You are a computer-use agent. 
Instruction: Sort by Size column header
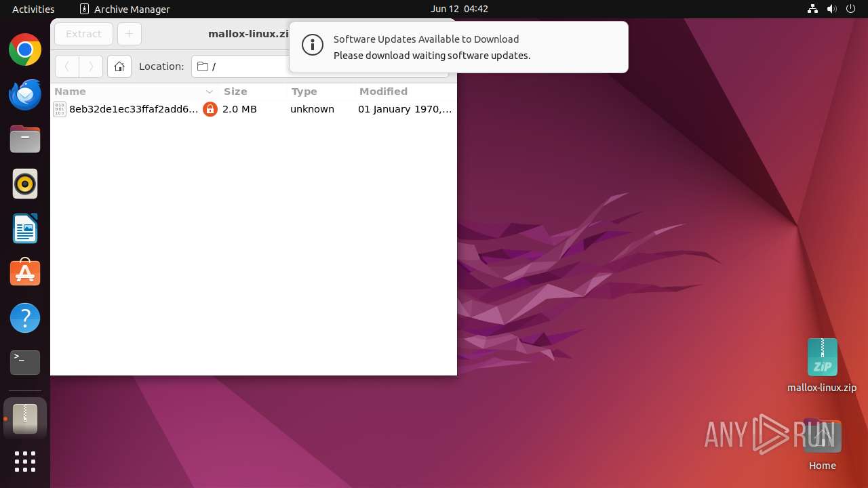(235, 91)
